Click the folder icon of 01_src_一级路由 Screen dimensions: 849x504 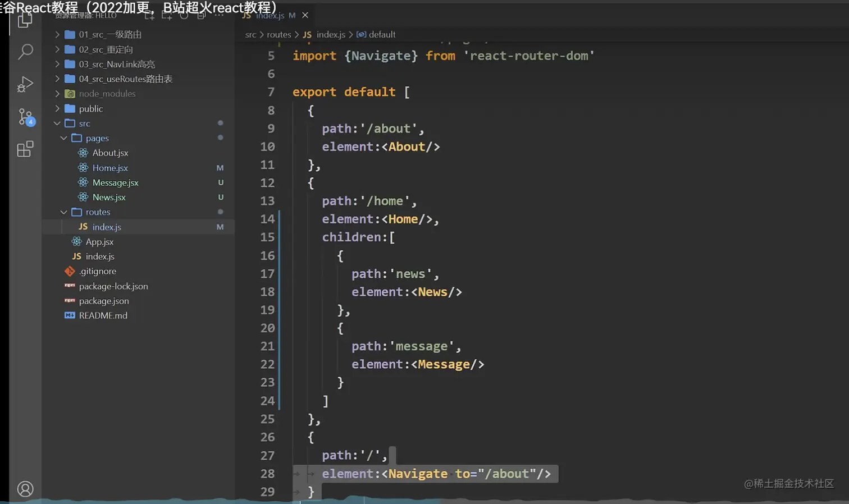[x=70, y=34]
